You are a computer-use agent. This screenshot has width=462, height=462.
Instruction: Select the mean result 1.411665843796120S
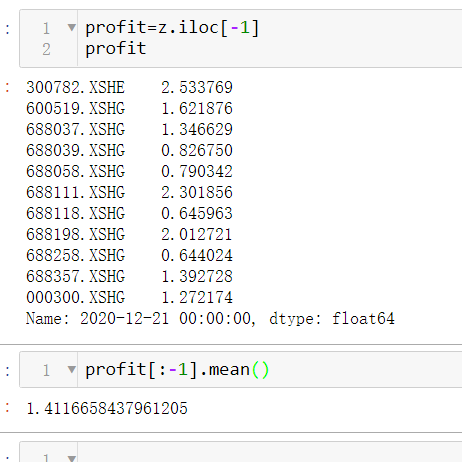coord(107,409)
